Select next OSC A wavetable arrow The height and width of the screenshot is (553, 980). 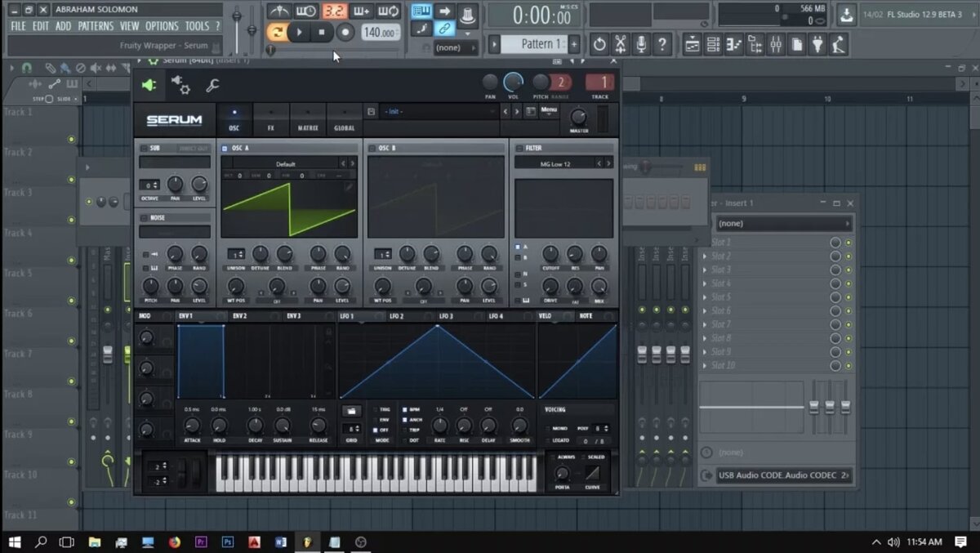tap(353, 163)
